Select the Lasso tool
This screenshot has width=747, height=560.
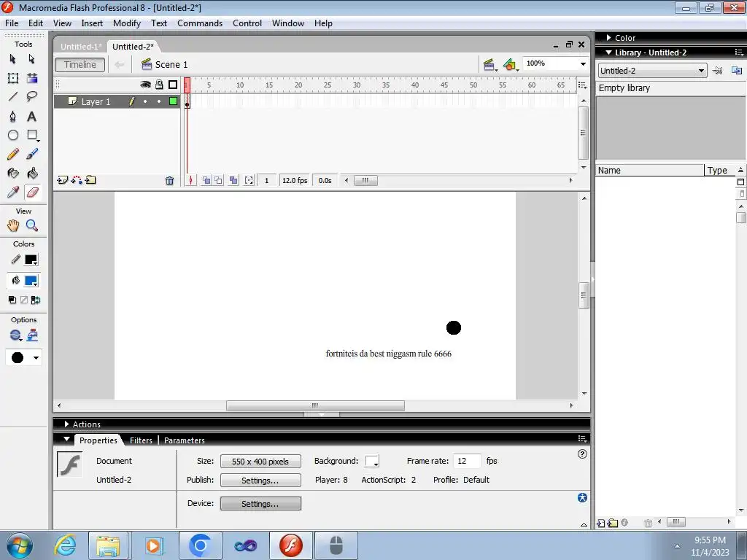point(32,97)
